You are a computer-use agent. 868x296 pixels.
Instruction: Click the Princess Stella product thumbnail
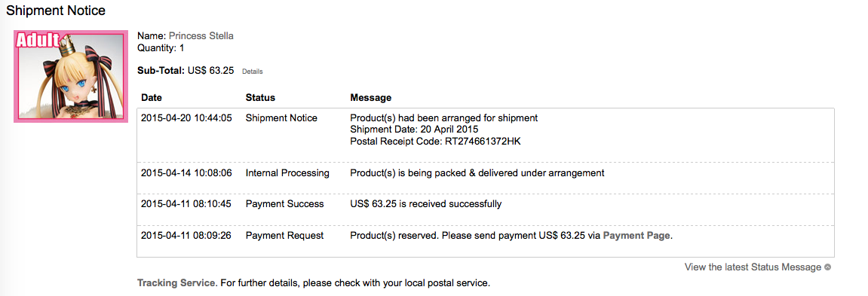[x=69, y=76]
